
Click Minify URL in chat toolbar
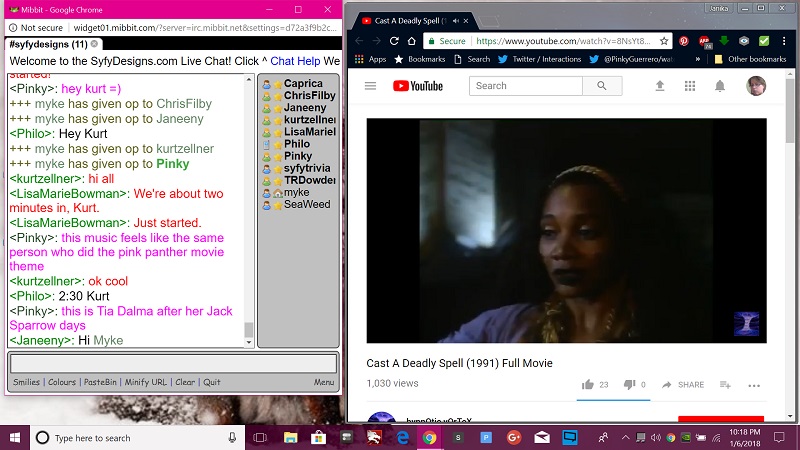coord(145,382)
